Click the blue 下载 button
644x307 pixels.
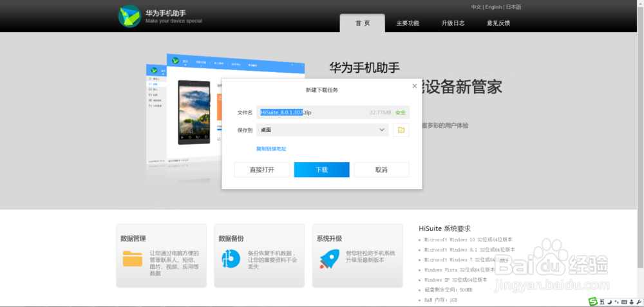click(321, 170)
